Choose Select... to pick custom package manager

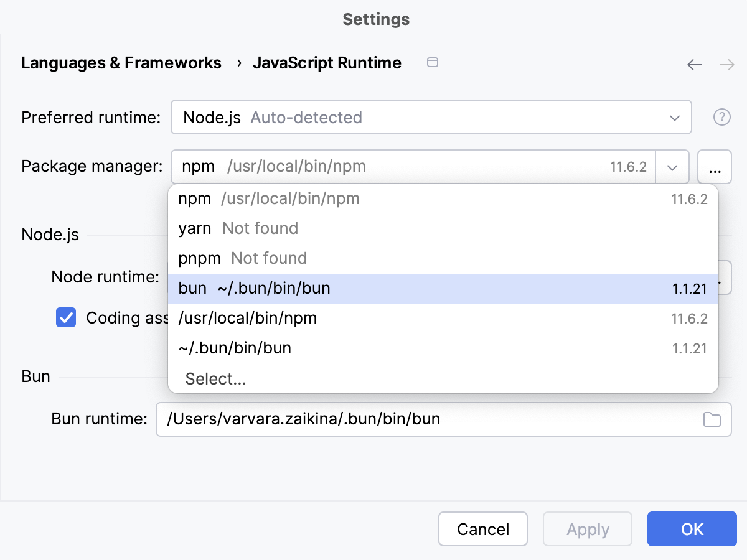click(215, 379)
